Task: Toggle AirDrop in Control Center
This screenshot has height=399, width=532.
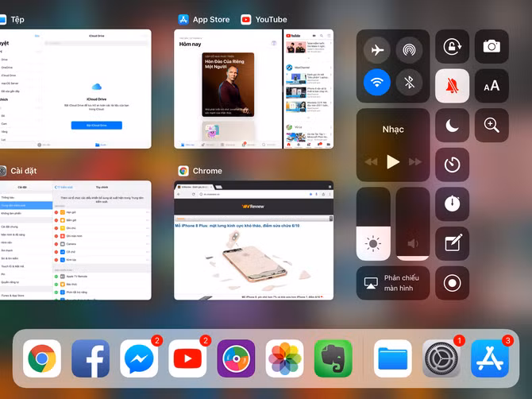Action: 409,50
